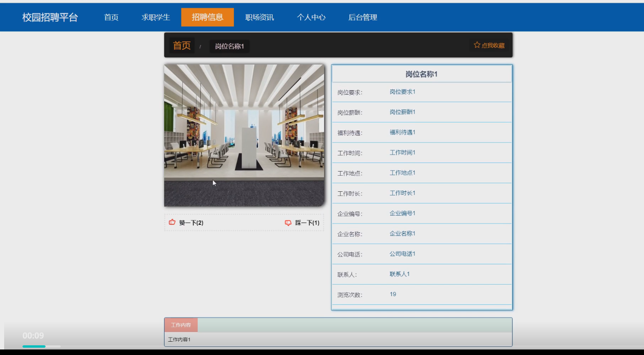Click the 工作时长: label
644x355 pixels.
pyautogui.click(x=350, y=194)
